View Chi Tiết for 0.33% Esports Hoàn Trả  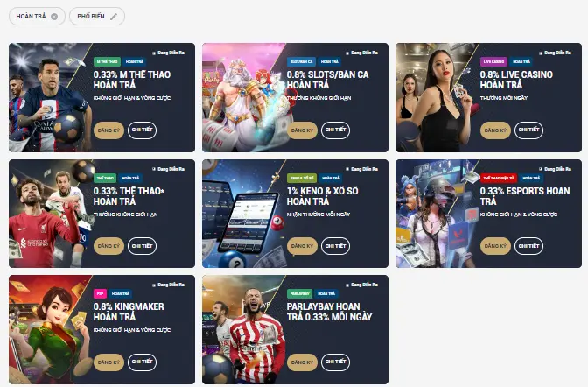[x=528, y=246]
